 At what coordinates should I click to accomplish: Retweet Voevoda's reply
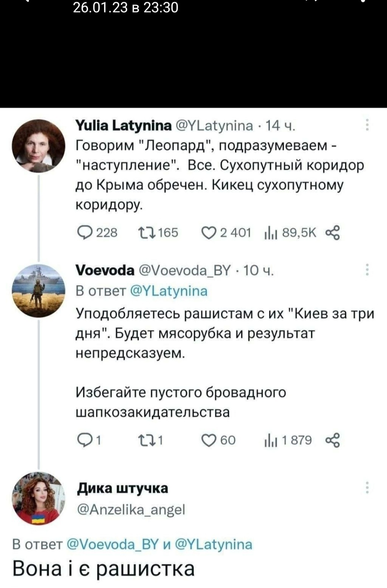pyautogui.click(x=147, y=440)
